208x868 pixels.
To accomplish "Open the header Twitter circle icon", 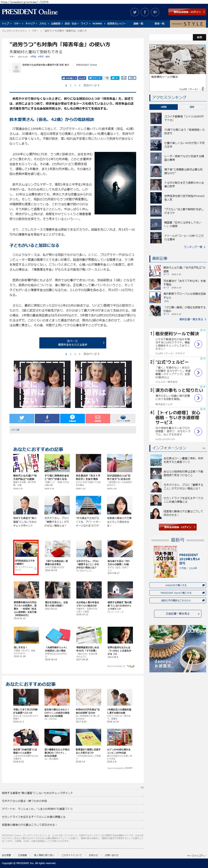I will coord(135,12).
